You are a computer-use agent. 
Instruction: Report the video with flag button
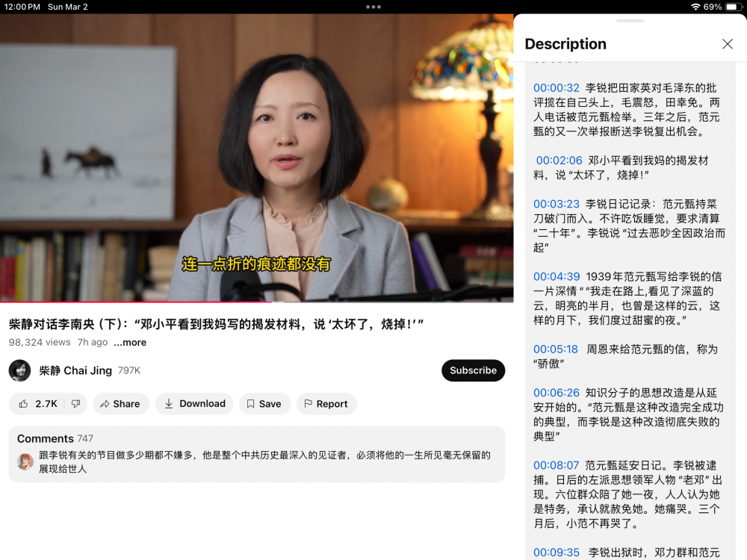[x=326, y=404]
